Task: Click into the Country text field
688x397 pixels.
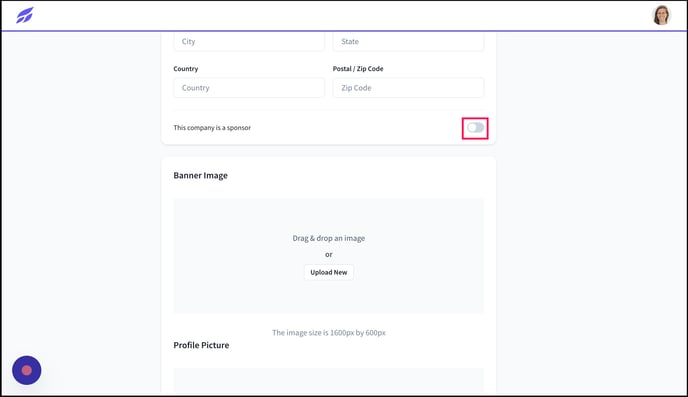Action: tap(249, 88)
